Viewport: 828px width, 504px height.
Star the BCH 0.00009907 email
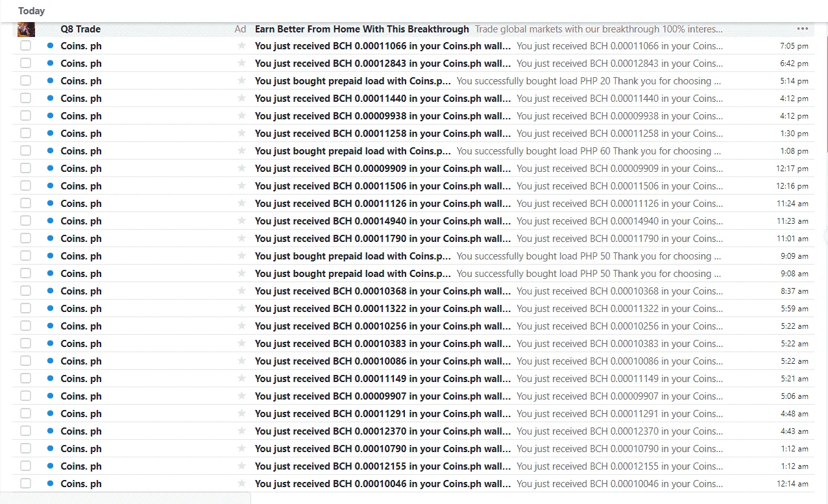[x=241, y=396]
